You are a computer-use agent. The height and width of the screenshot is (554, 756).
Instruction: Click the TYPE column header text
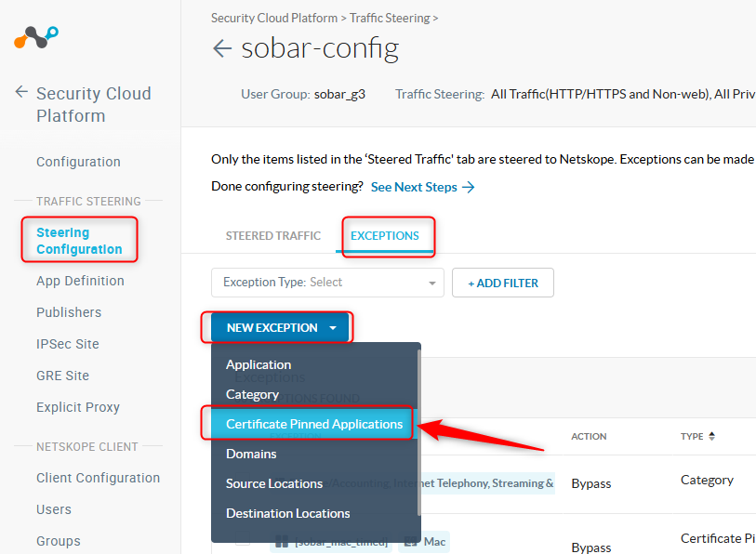pos(692,436)
